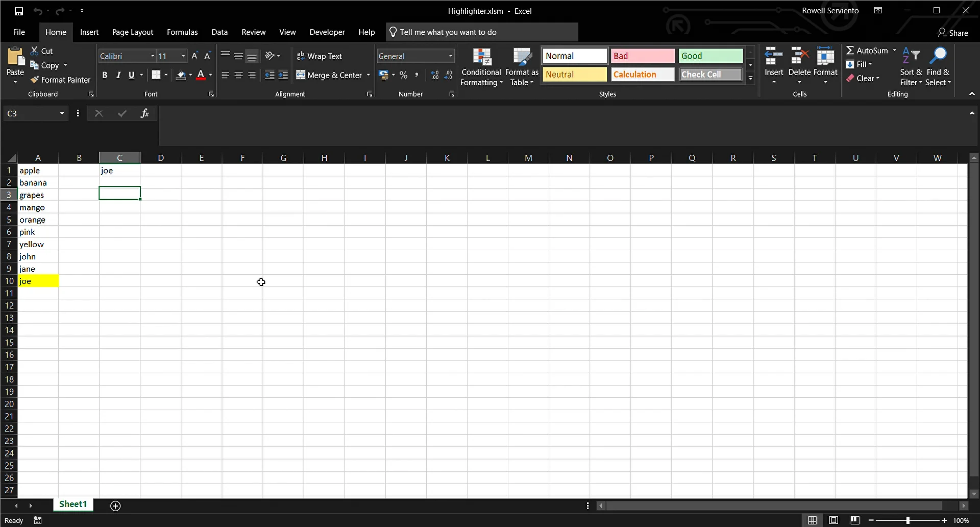Cut the selected cell
The image size is (980, 527).
pos(42,51)
